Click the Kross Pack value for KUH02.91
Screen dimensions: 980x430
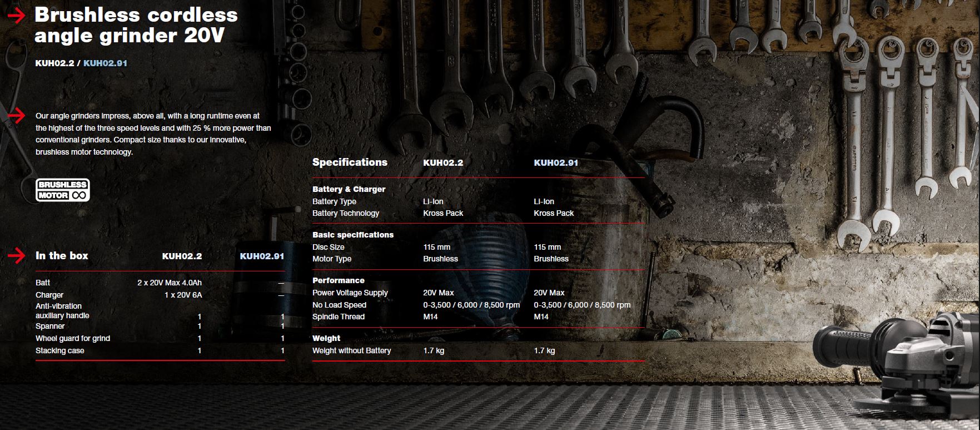click(554, 213)
